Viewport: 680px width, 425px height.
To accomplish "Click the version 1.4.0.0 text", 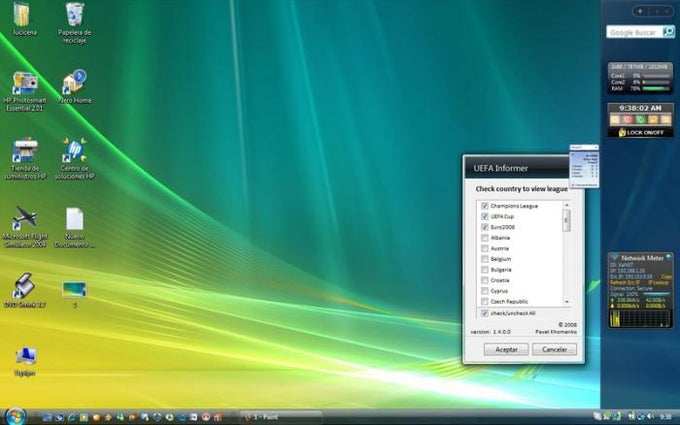I will coord(490,332).
